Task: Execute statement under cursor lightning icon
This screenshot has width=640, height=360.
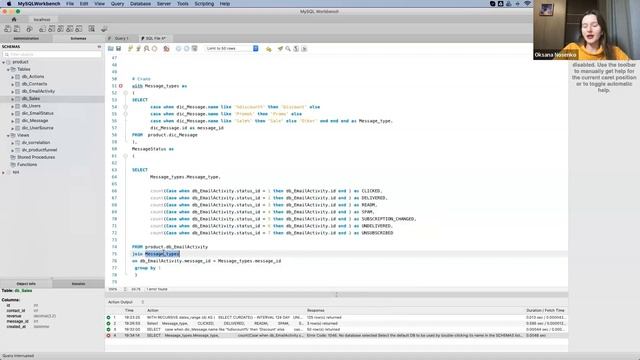Action: [138, 49]
